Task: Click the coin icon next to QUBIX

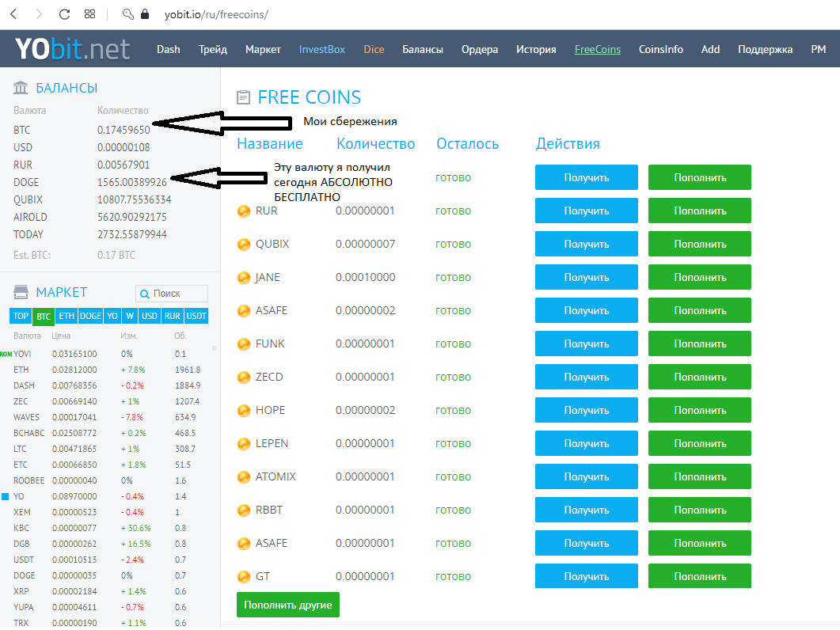Action: point(244,245)
